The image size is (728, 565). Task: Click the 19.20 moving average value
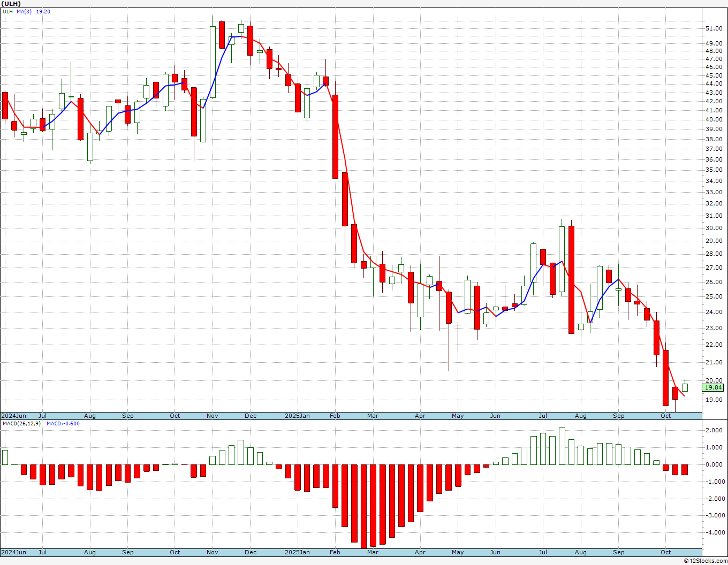(x=43, y=11)
